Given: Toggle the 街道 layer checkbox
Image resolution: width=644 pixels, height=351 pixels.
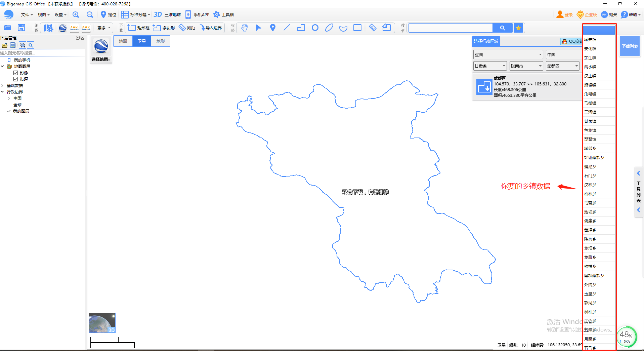Looking at the screenshot, I should (15, 79).
